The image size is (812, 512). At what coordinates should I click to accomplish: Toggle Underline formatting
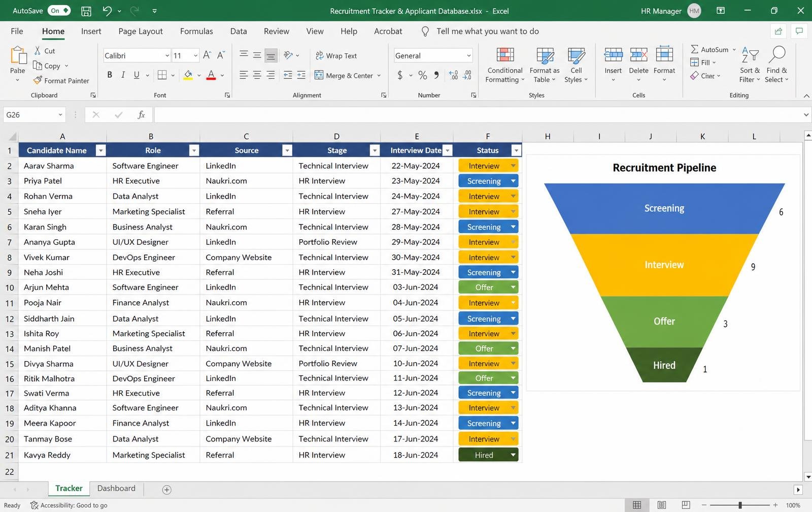[137, 75]
